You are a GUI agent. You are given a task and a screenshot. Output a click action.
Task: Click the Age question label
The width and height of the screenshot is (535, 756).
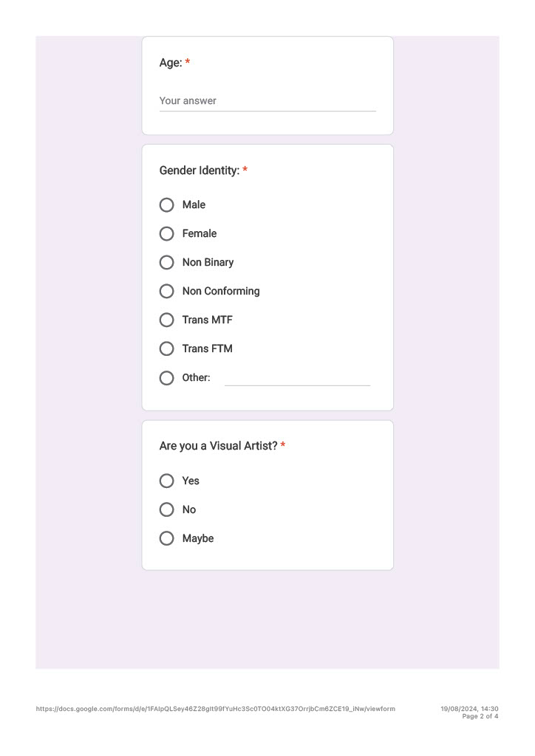pos(171,63)
